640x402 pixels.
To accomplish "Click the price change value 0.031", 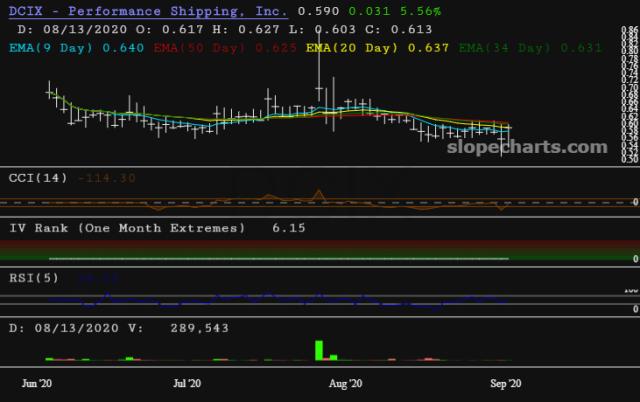I will (369, 11).
